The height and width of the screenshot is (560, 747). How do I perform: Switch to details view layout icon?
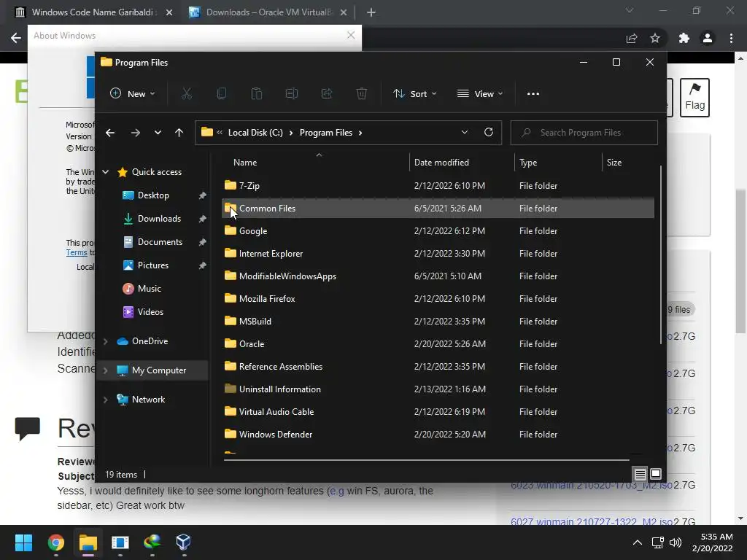[x=640, y=474]
